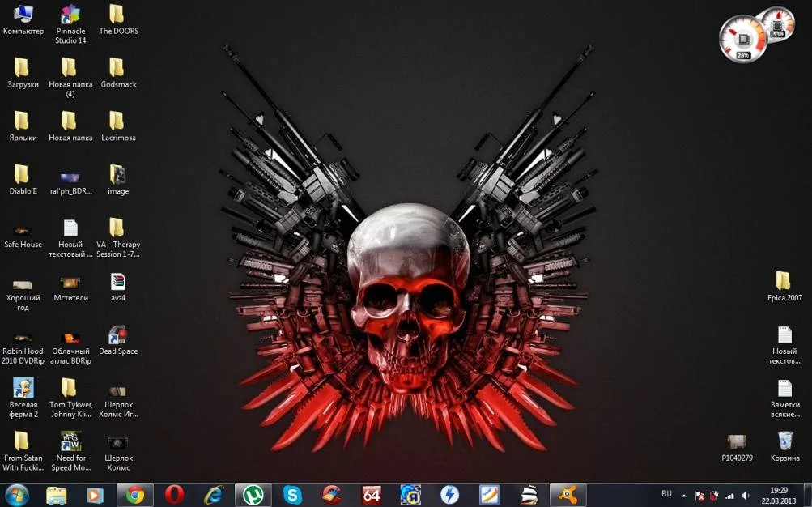Click the network signal tray icon
The image size is (812, 507).
coord(729,496)
